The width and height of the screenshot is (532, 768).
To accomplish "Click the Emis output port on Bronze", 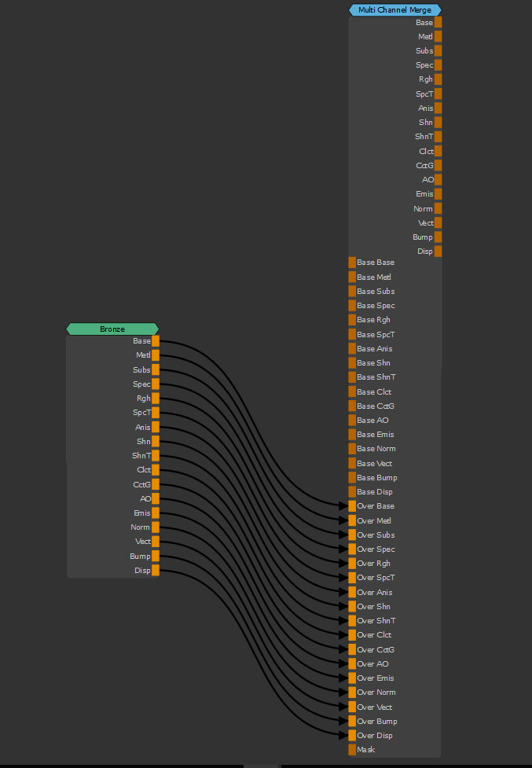I will pos(156,513).
